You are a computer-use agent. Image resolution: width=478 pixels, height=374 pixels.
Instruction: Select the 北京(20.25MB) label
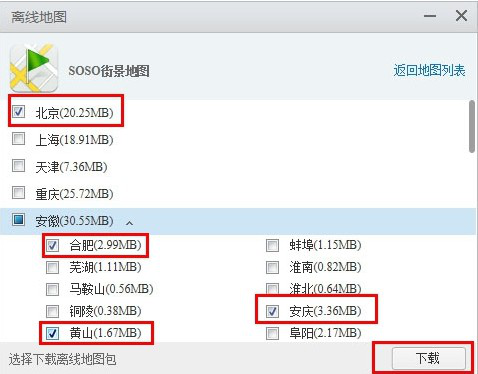tap(74, 113)
